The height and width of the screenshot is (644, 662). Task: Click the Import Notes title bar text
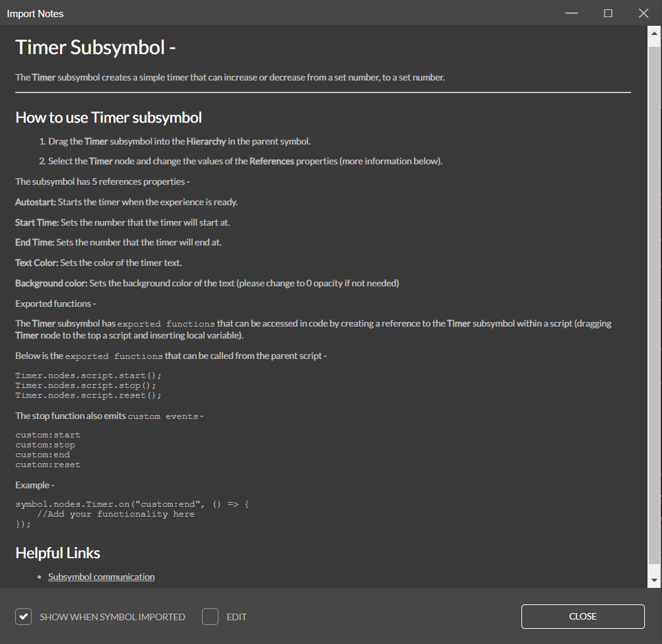[36, 13]
